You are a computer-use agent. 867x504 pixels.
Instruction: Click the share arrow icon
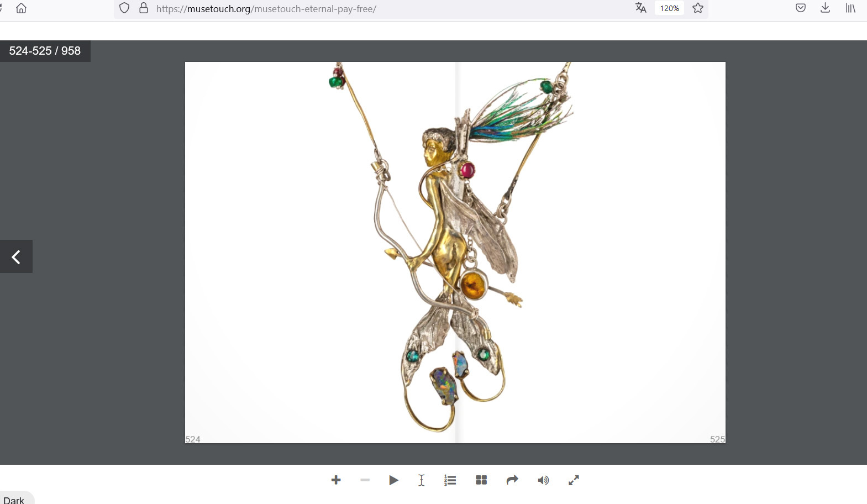point(512,480)
